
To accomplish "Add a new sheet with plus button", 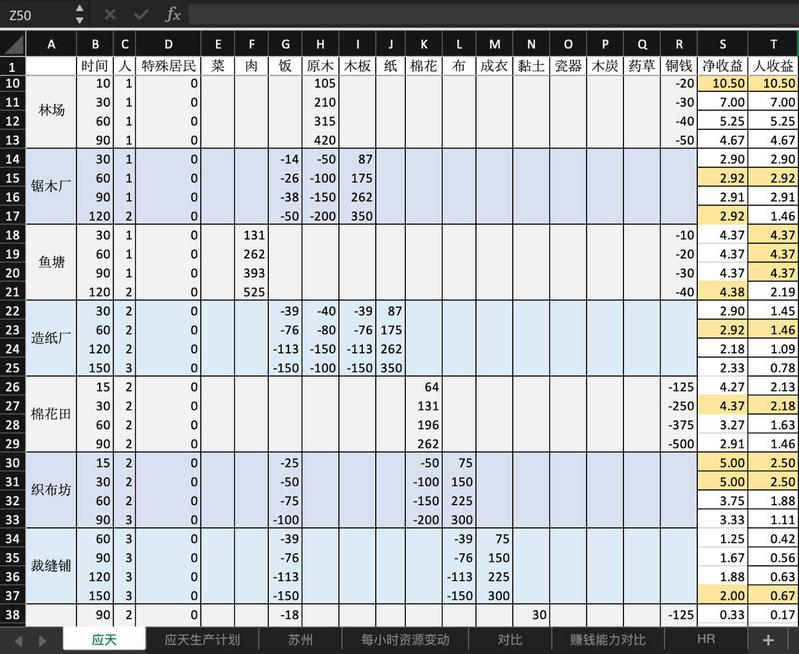I will pos(768,640).
